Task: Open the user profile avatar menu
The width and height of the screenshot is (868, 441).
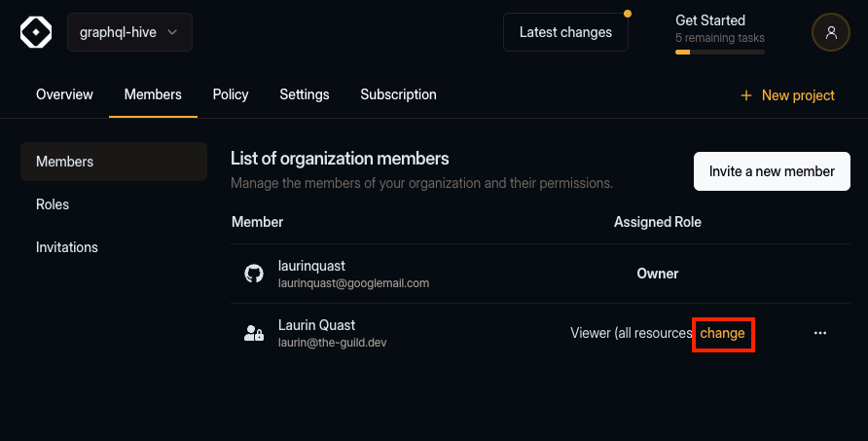Action: coord(830,32)
